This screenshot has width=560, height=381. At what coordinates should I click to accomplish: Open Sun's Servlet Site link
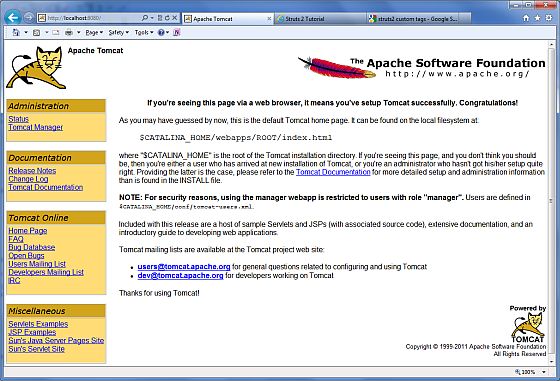point(36,349)
